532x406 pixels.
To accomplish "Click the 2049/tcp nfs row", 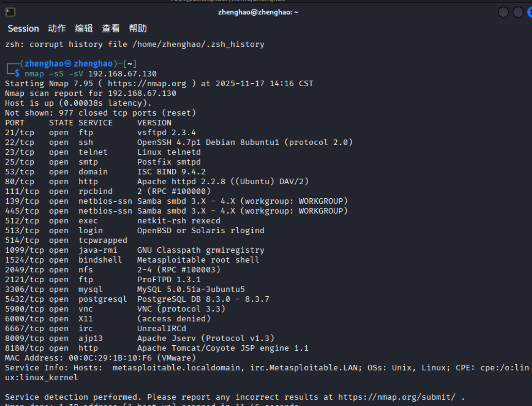I will 113,270.
